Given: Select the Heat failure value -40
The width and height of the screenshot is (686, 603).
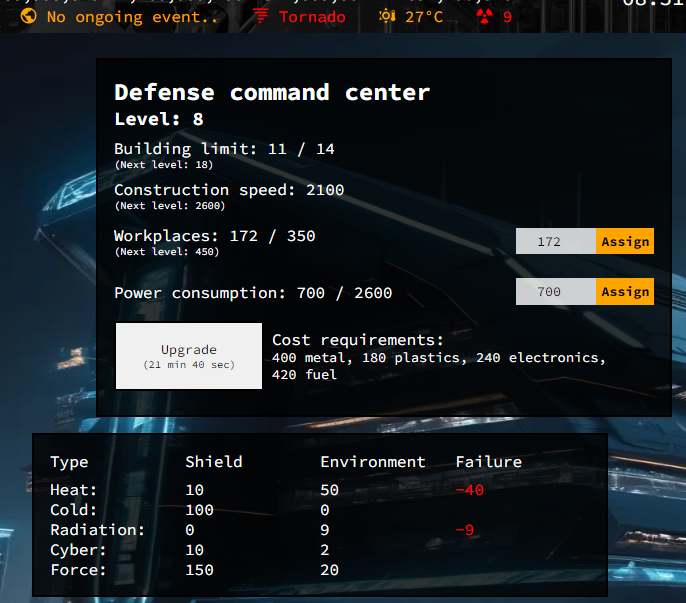Looking at the screenshot, I should [469, 490].
